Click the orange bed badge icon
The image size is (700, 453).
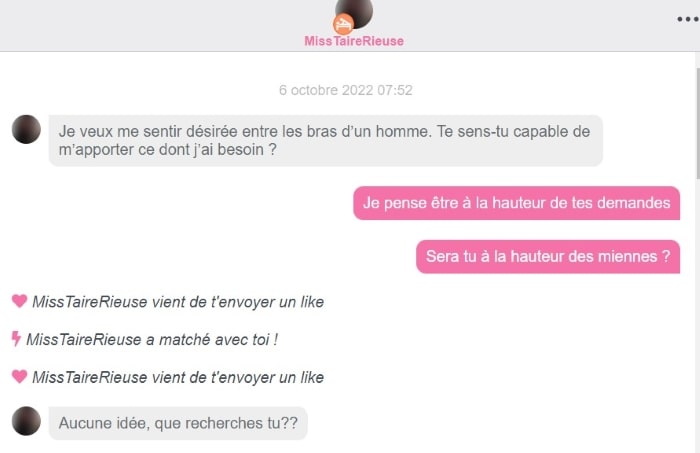point(343,25)
